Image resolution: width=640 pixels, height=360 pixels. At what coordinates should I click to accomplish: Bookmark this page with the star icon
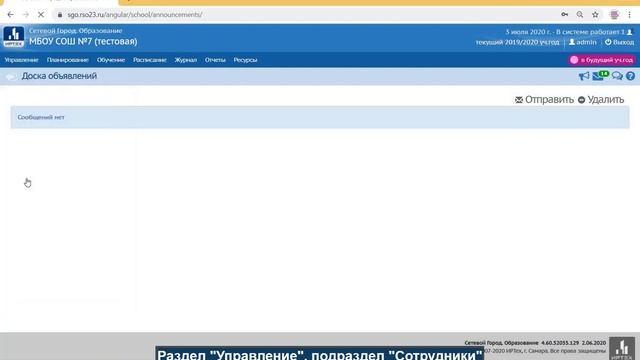pyautogui.click(x=596, y=15)
